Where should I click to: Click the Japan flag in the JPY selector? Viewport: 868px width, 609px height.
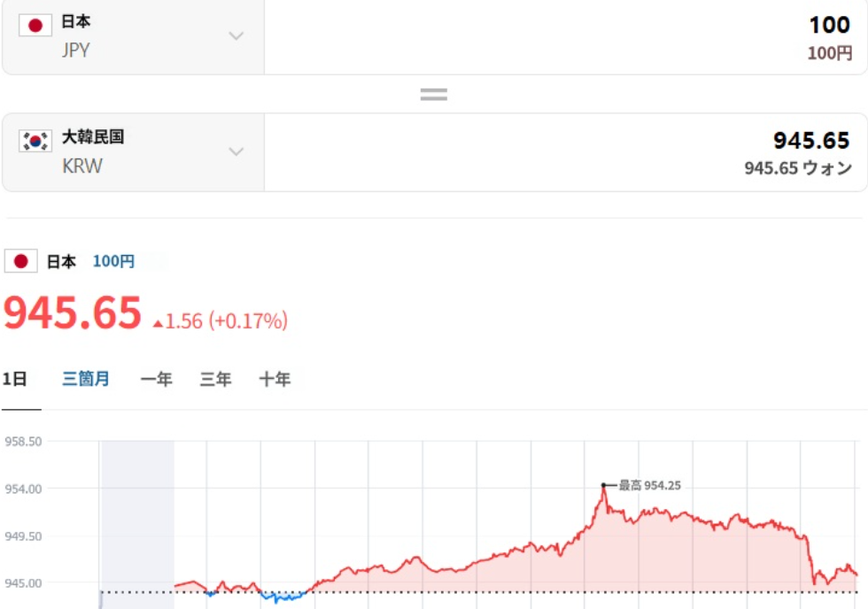pyautogui.click(x=35, y=26)
